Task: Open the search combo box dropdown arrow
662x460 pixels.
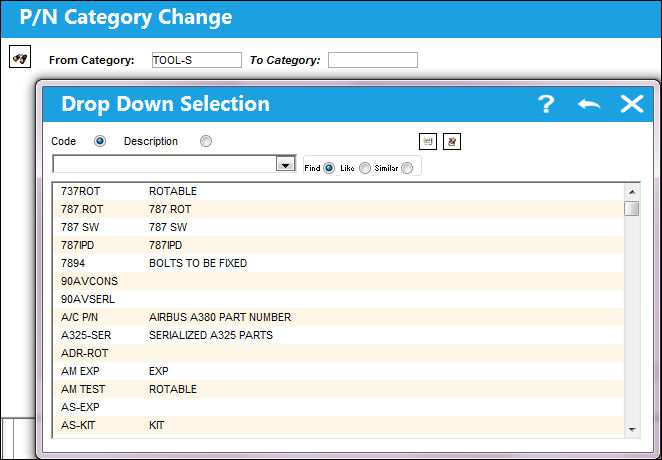Action: [285, 164]
